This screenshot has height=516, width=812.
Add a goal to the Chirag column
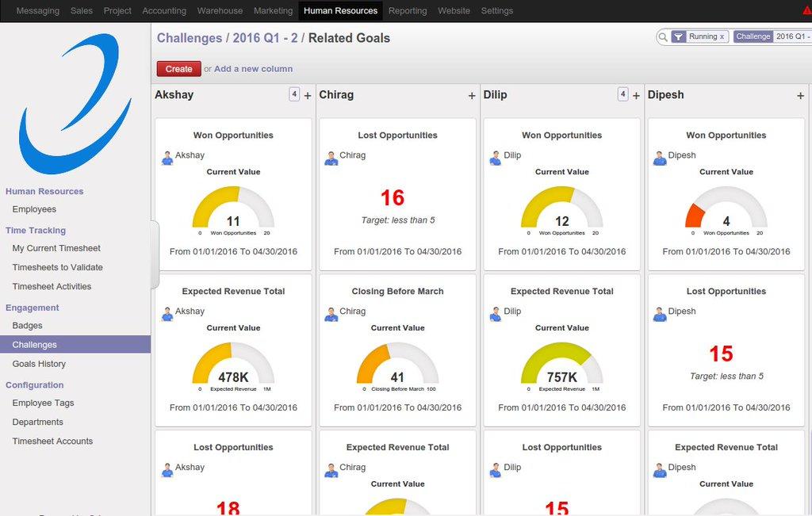click(x=472, y=96)
